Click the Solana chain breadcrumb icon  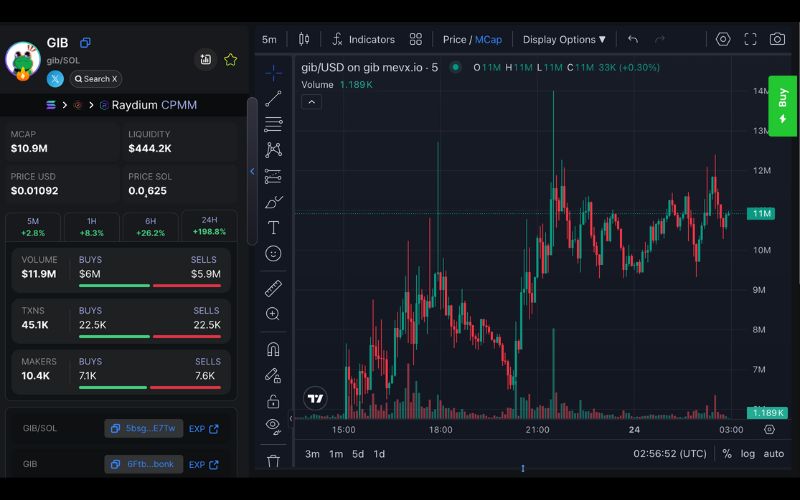click(51, 105)
